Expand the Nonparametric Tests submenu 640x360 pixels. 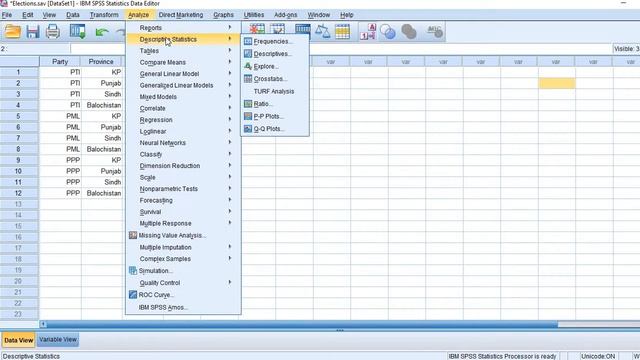tap(183, 189)
